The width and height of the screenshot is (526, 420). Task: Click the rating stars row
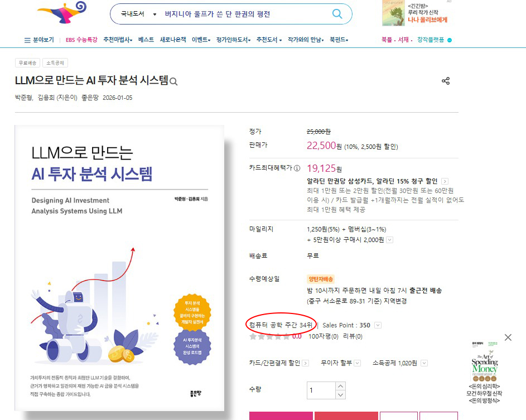[269, 336]
